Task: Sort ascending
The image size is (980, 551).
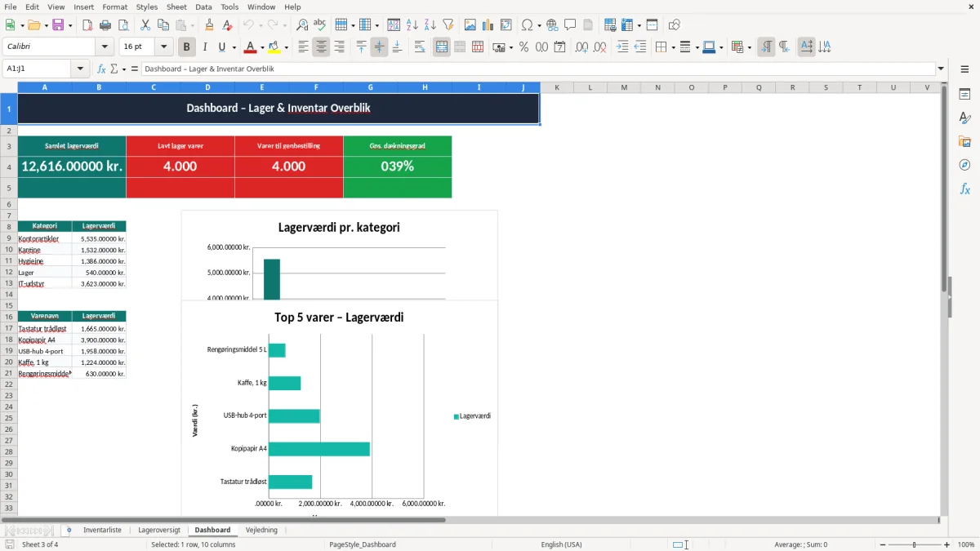Action: tap(412, 25)
